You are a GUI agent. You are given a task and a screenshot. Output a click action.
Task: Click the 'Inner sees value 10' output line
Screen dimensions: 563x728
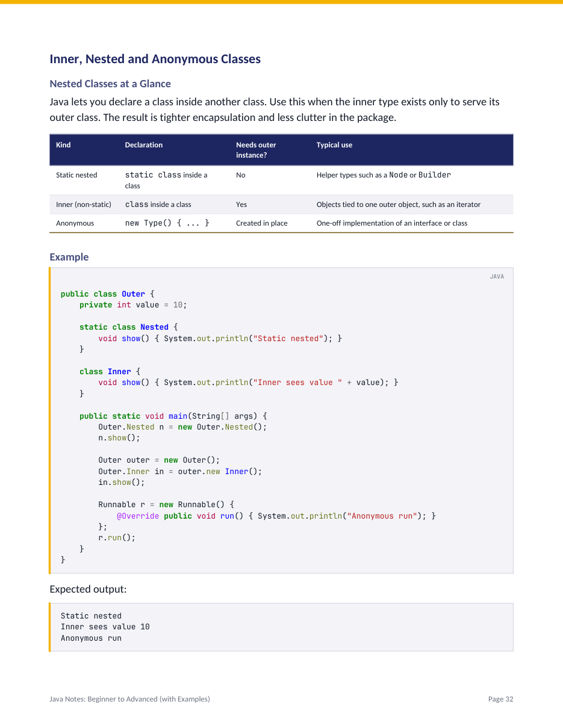click(x=105, y=627)
